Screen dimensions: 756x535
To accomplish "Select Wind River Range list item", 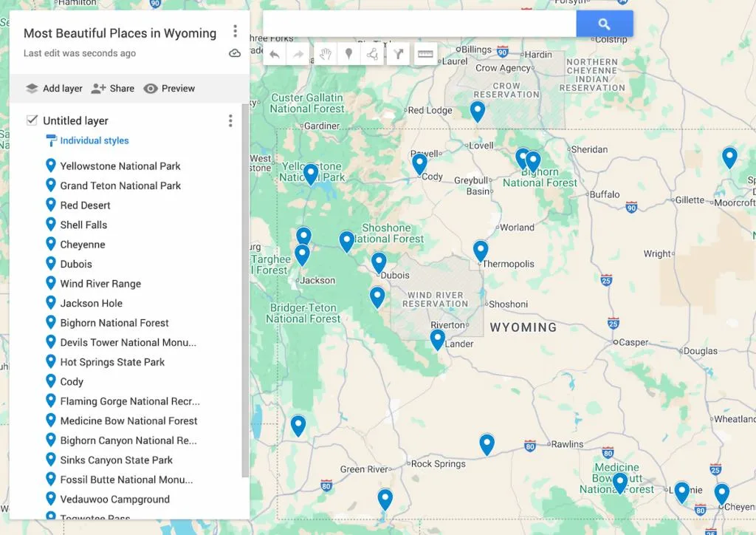I will [x=100, y=284].
